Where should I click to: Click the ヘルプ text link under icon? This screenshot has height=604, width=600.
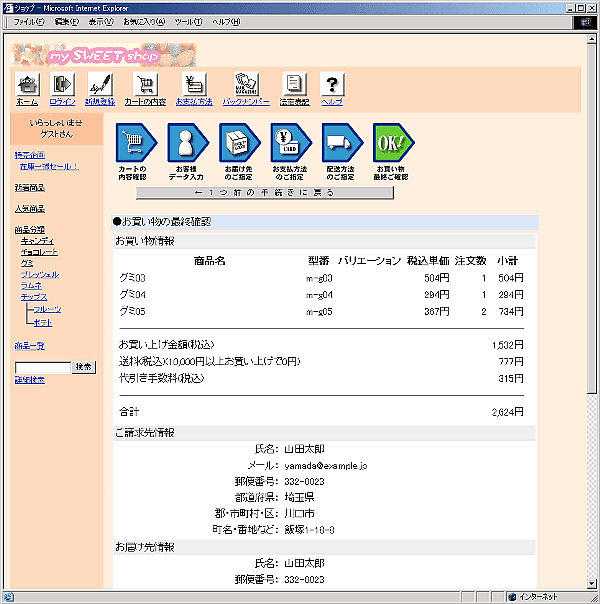(x=332, y=102)
